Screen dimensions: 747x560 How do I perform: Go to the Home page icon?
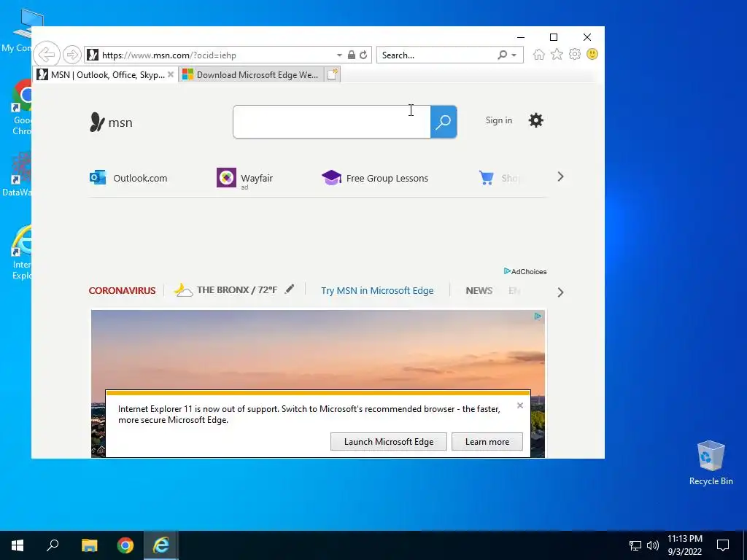click(539, 54)
